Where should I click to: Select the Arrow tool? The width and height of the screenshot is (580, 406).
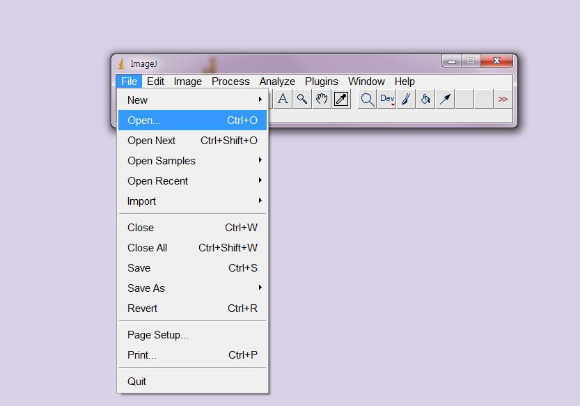pyautogui.click(x=445, y=99)
